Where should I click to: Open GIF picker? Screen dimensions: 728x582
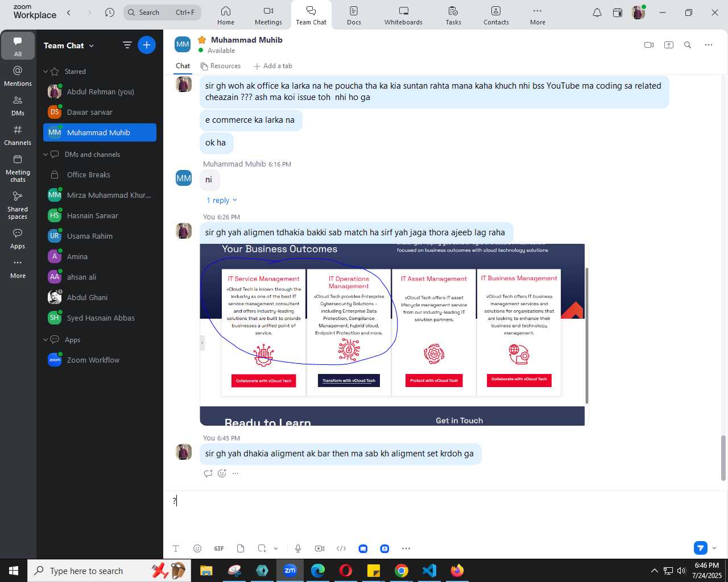tap(219, 548)
